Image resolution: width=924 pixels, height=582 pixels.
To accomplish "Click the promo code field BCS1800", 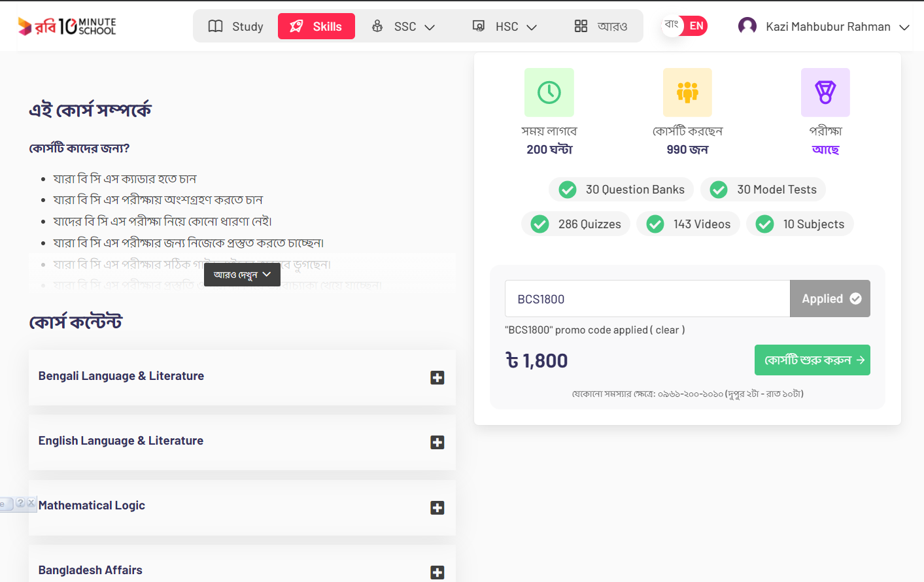I will (647, 299).
